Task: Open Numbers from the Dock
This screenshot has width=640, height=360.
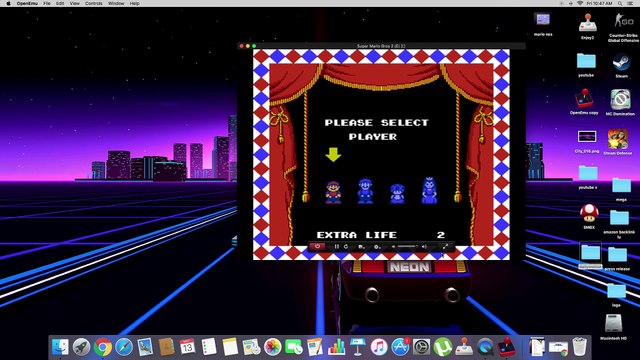Action: (336, 347)
